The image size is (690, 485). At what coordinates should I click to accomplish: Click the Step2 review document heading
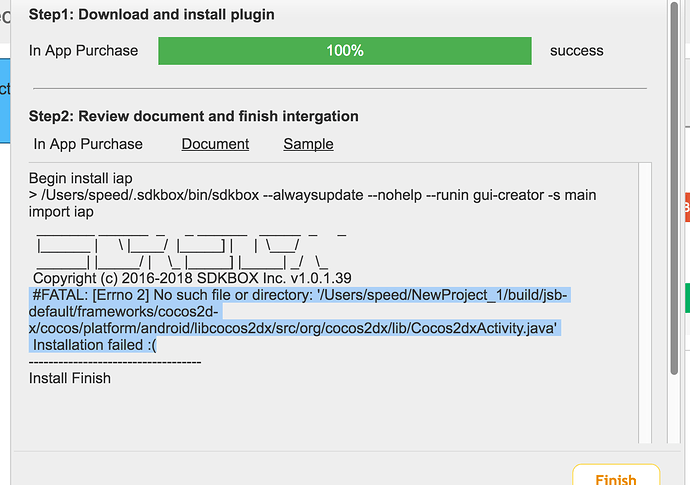193,116
